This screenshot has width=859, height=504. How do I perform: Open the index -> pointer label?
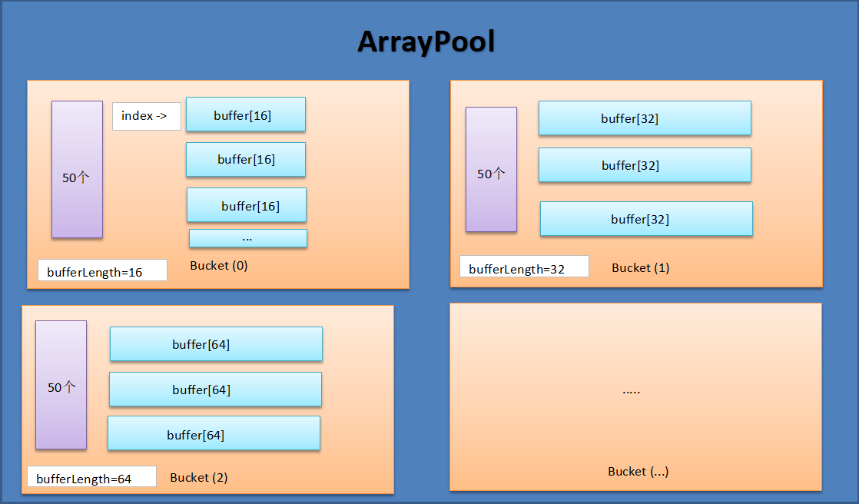(146, 116)
